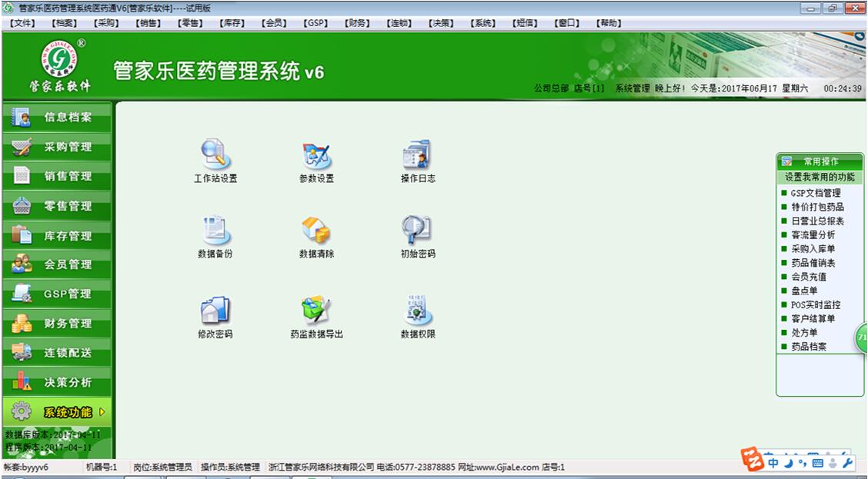This screenshot has height=479, width=868.
Task: Open the 【系统】 menu
Action: pyautogui.click(x=483, y=23)
